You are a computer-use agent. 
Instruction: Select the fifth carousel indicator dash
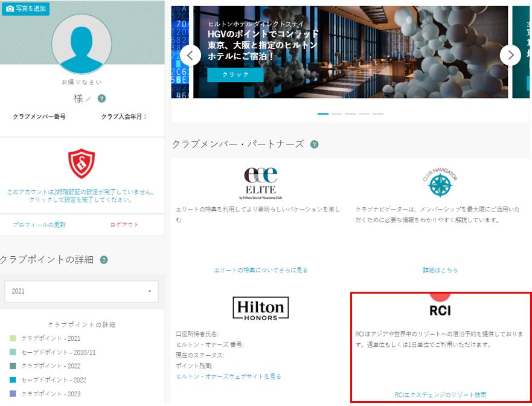point(378,114)
